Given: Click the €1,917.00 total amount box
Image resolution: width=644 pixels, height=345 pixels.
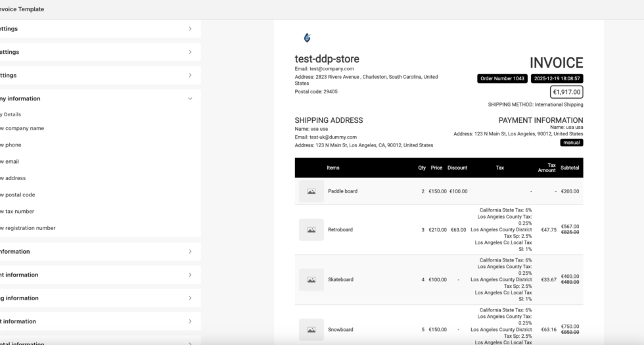Looking at the screenshot, I should point(566,93).
